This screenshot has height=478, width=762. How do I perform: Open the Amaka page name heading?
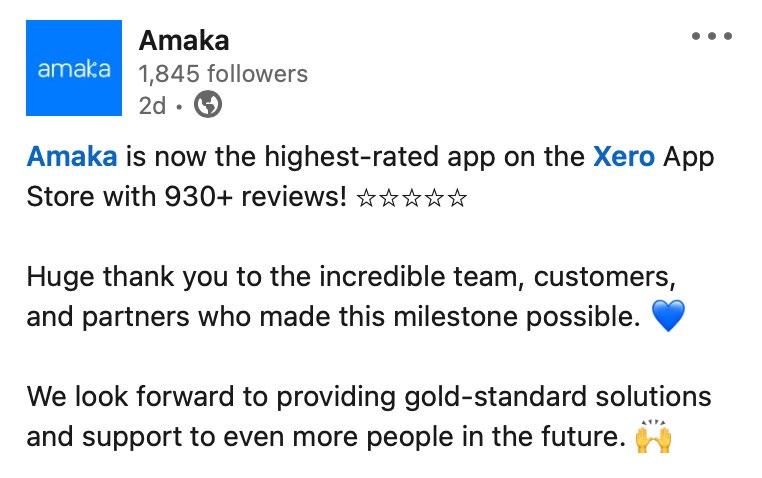pyautogui.click(x=184, y=40)
